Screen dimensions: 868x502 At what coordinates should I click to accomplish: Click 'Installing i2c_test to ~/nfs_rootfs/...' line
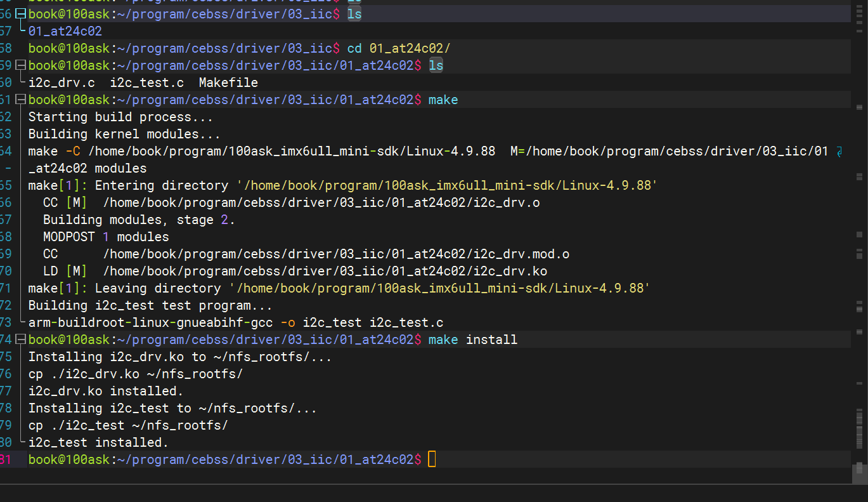[x=172, y=407]
